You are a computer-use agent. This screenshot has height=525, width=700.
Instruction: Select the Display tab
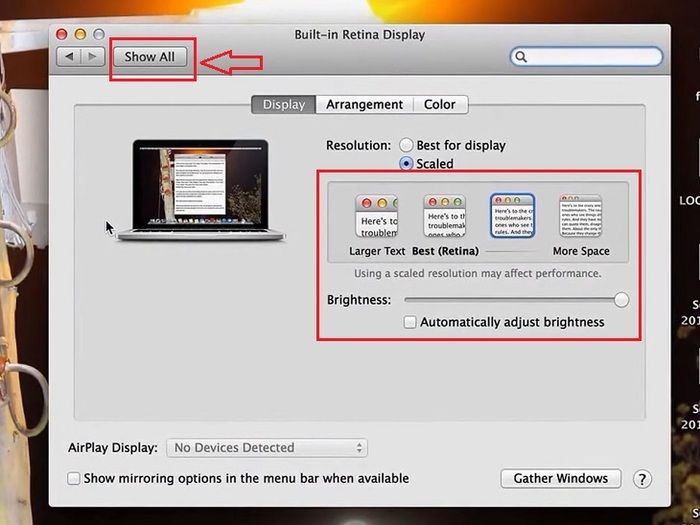tap(283, 104)
